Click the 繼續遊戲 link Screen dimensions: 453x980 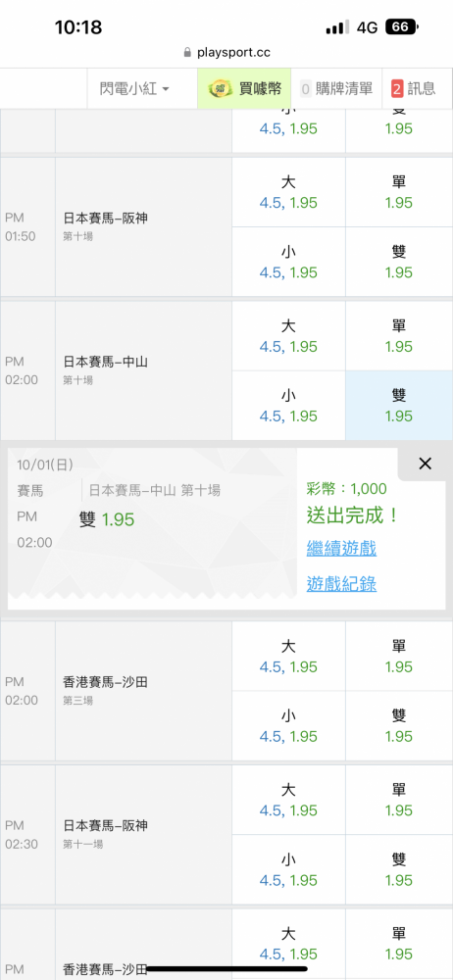(341, 550)
